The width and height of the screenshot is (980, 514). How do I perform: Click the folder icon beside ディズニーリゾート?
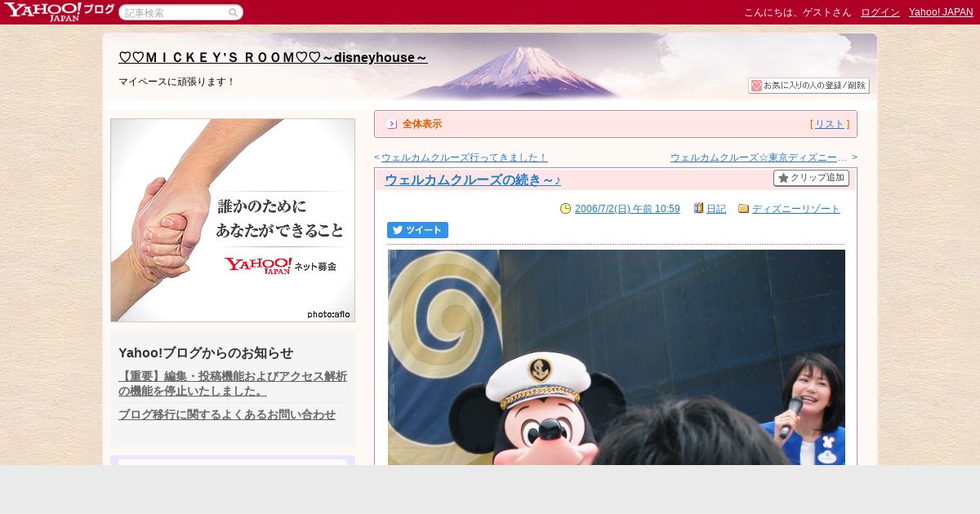[743, 209]
